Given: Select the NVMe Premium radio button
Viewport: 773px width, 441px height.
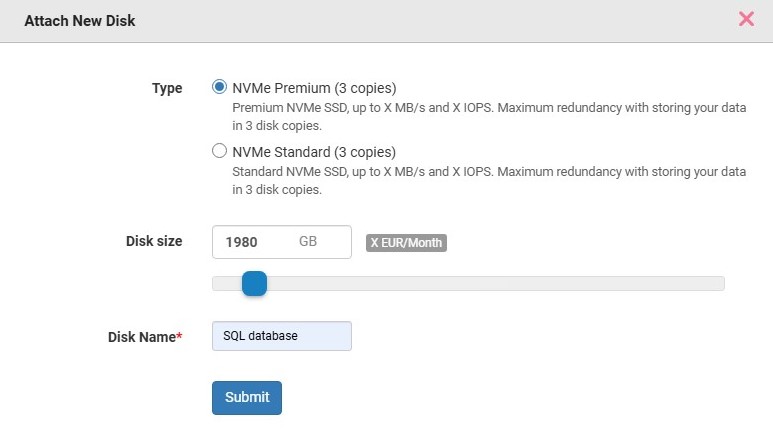Looking at the screenshot, I should coord(219,87).
